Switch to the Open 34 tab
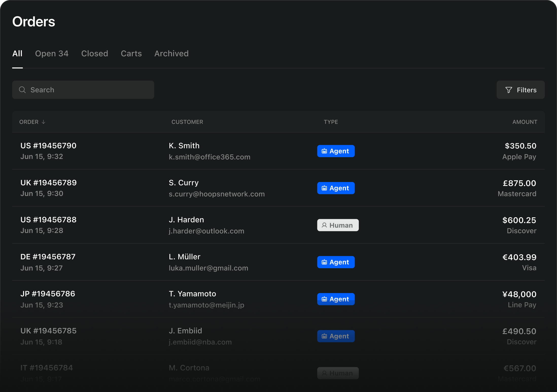 [x=52, y=54]
